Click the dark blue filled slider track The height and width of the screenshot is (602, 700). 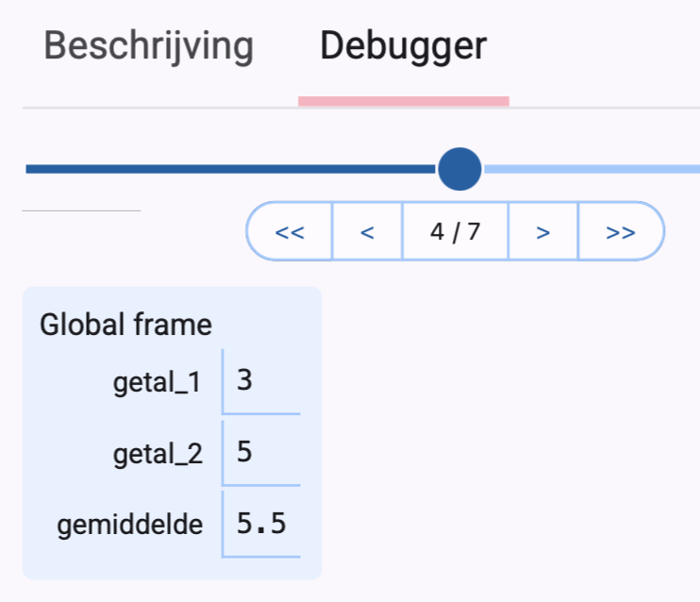pos(226,170)
